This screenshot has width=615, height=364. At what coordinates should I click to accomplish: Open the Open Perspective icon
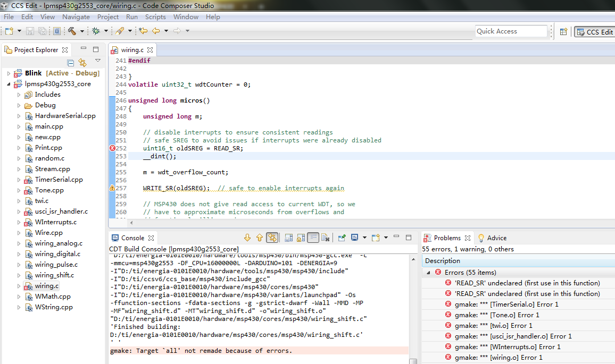tap(563, 32)
